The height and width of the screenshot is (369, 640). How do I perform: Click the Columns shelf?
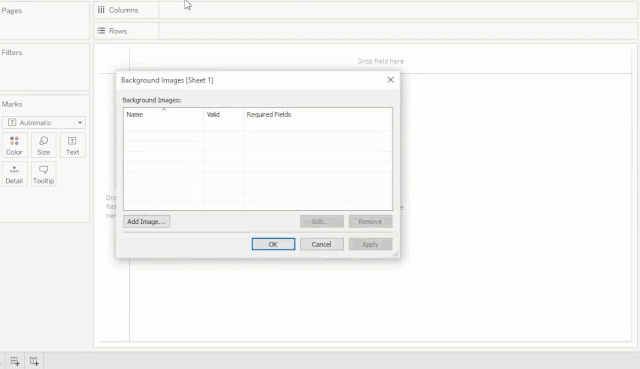[x=398, y=10]
